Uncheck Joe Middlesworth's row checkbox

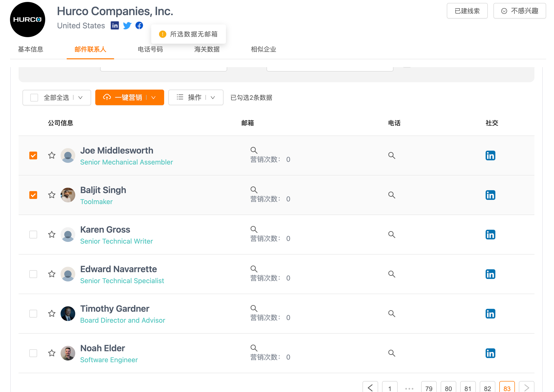pos(33,155)
